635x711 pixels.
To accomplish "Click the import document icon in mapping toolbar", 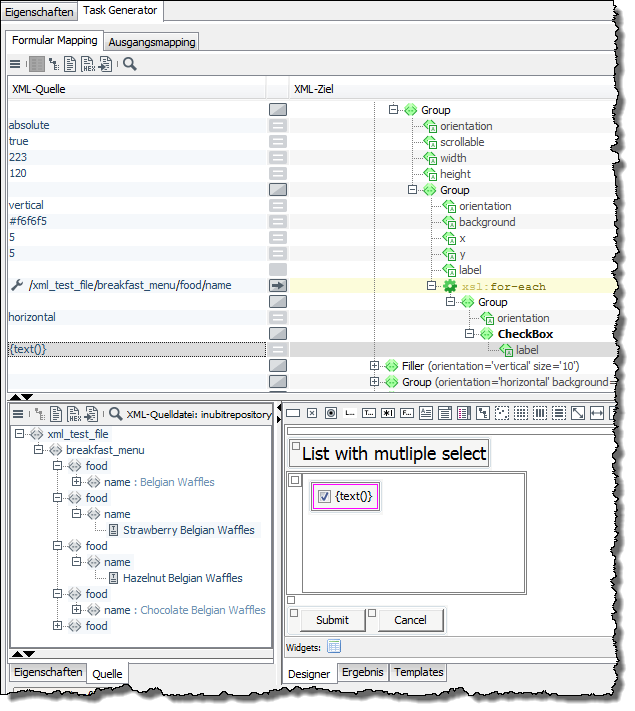I will (x=106, y=64).
